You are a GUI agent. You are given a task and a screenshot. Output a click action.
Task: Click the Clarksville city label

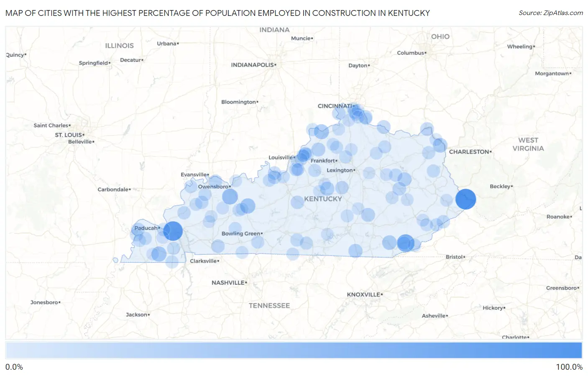(x=203, y=261)
